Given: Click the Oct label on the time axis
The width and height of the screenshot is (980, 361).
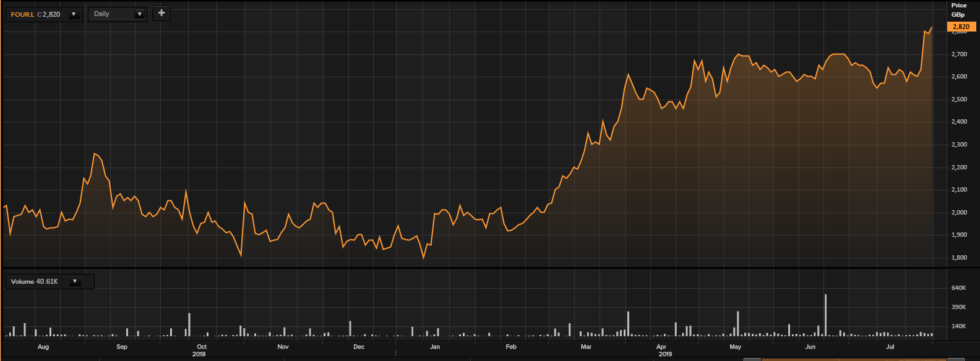Looking at the screenshot, I should point(202,347).
